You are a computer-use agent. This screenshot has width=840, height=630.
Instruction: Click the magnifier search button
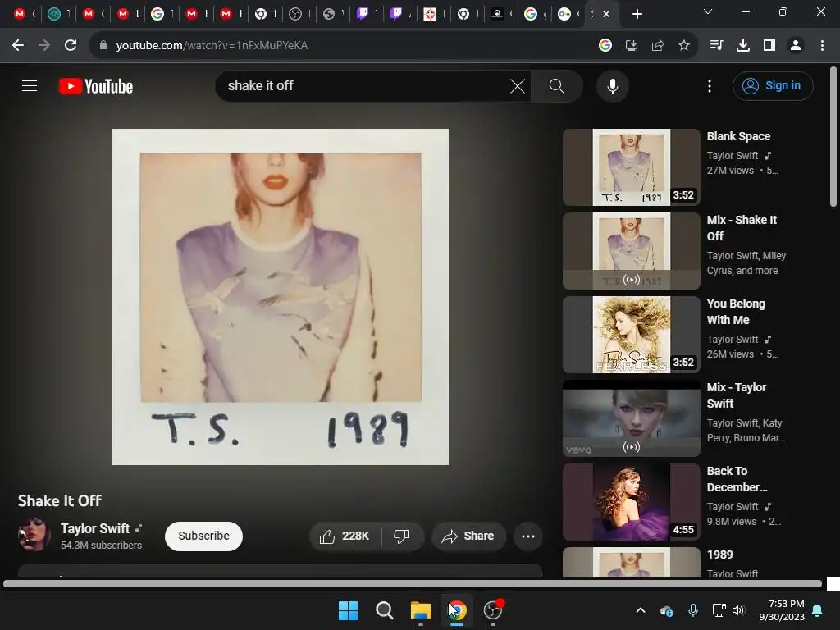[x=557, y=85]
